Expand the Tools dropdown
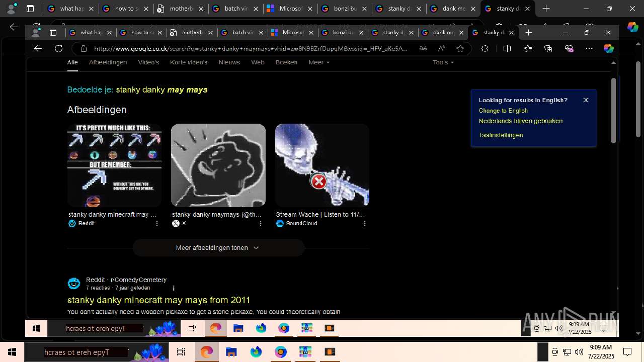The image size is (644, 362). [443, 62]
